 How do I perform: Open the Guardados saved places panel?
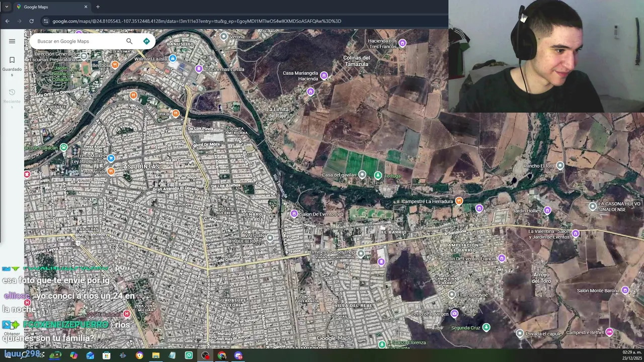click(12, 66)
